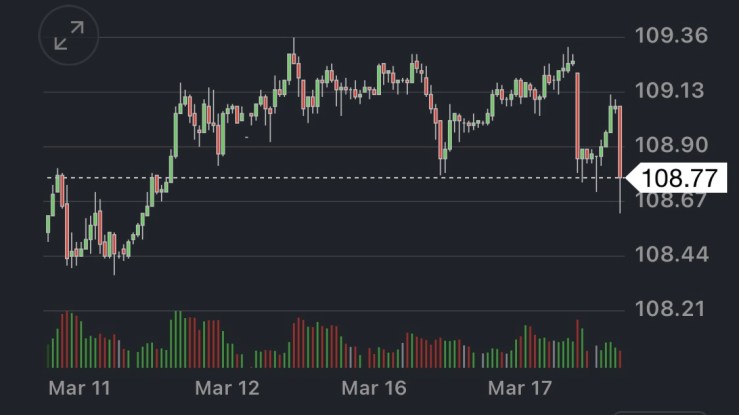The height and width of the screenshot is (415, 739).
Task: Select the 109.36 price axis label
Action: point(671,36)
